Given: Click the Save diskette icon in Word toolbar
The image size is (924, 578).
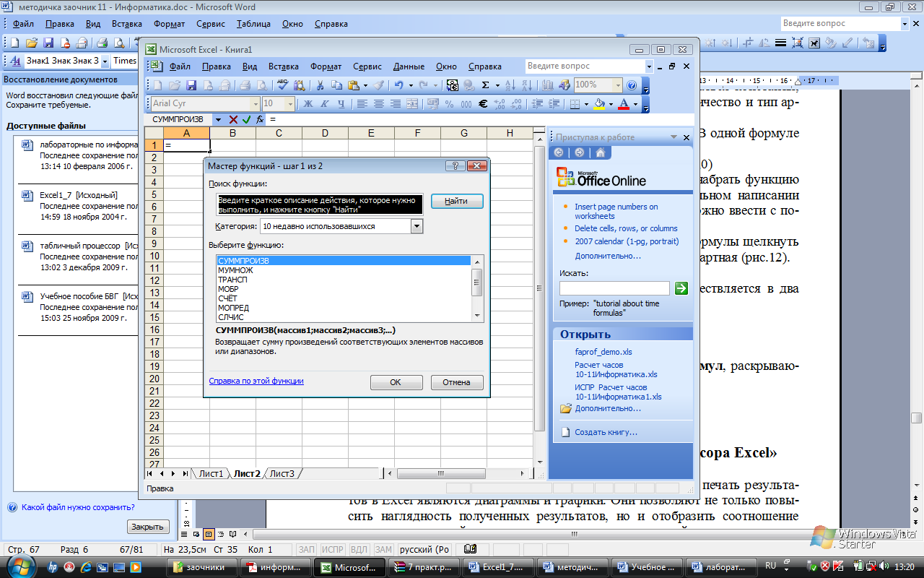Looking at the screenshot, I should click(x=48, y=43).
